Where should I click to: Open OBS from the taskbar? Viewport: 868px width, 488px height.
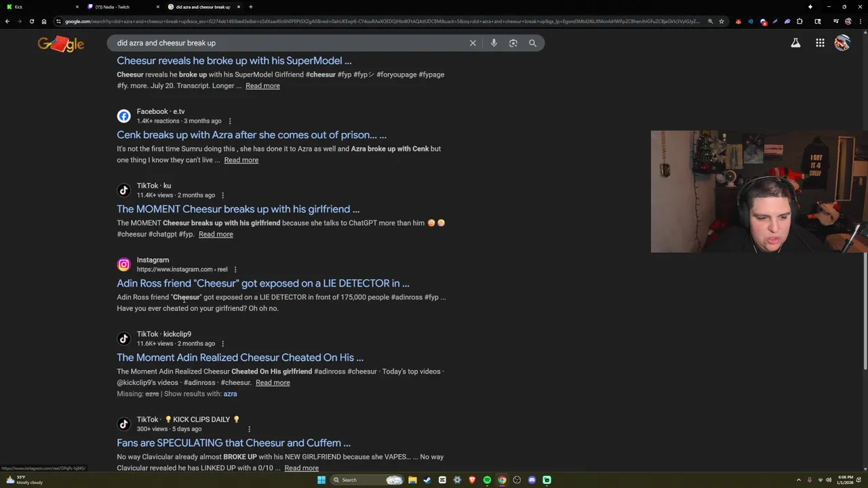[x=517, y=480]
